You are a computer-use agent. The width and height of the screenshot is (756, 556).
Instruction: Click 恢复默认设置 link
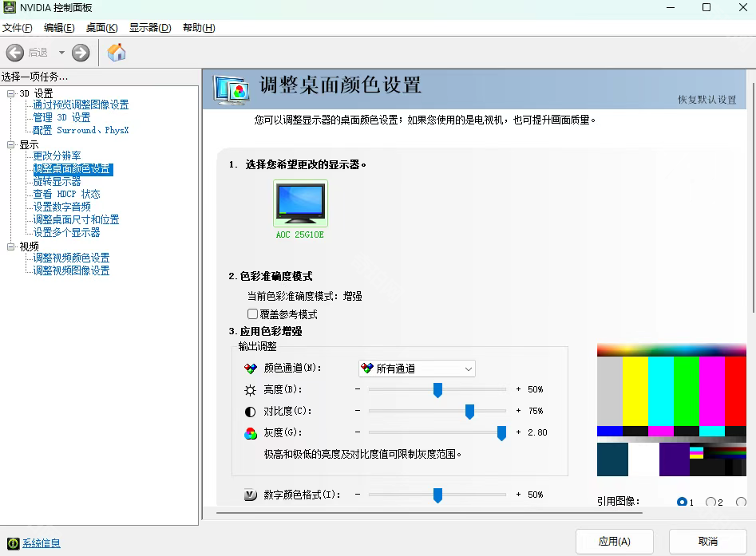(x=707, y=100)
